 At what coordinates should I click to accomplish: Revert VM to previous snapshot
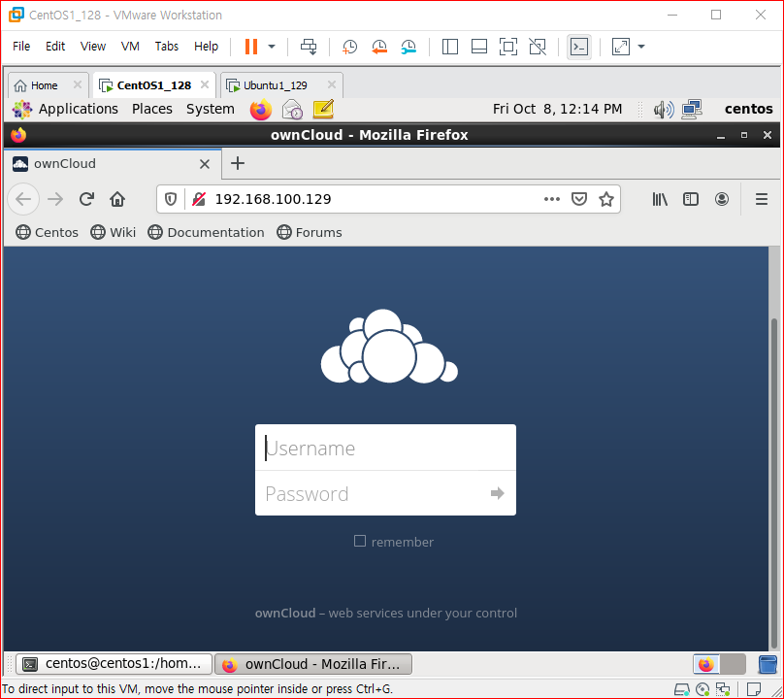point(379,47)
